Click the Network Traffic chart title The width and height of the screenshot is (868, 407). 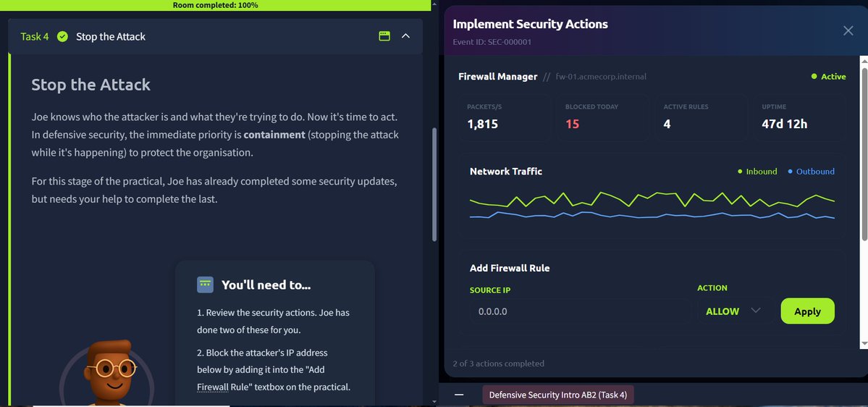click(x=506, y=171)
